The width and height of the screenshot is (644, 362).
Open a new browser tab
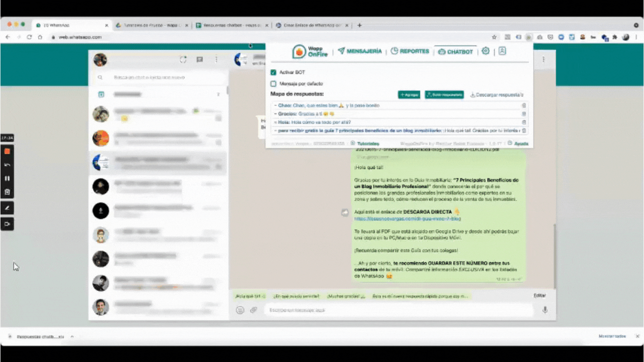[x=359, y=25]
